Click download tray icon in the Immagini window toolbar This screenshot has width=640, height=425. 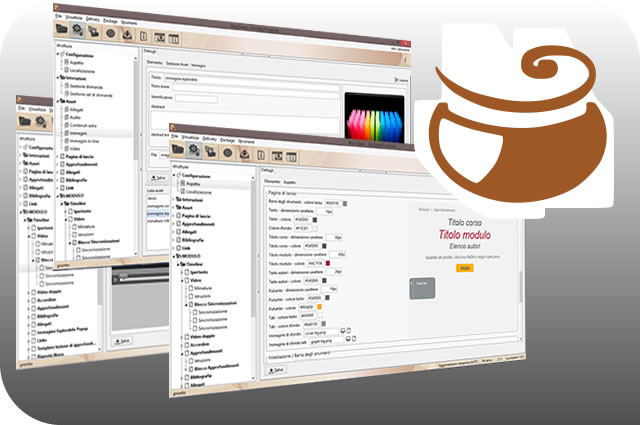pos(127,35)
